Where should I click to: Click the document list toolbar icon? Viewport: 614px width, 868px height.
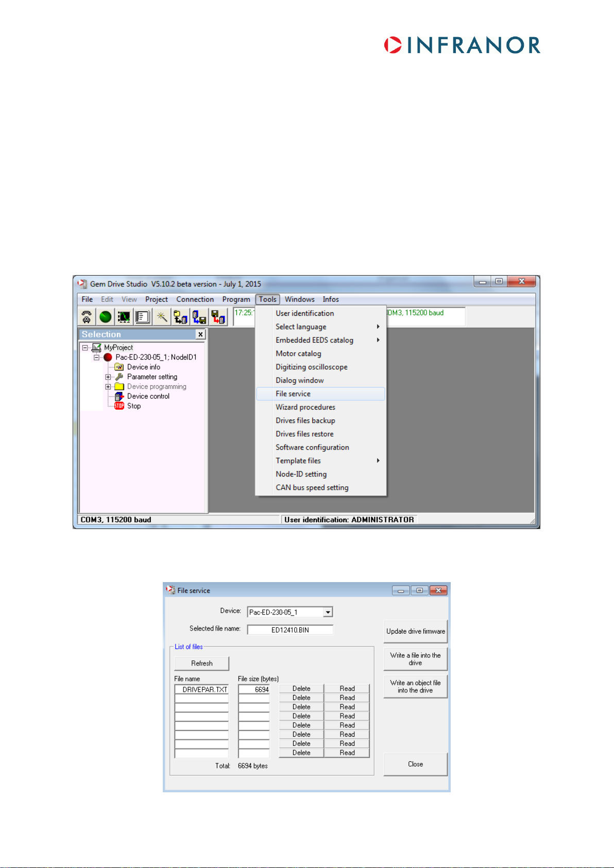pos(143,317)
